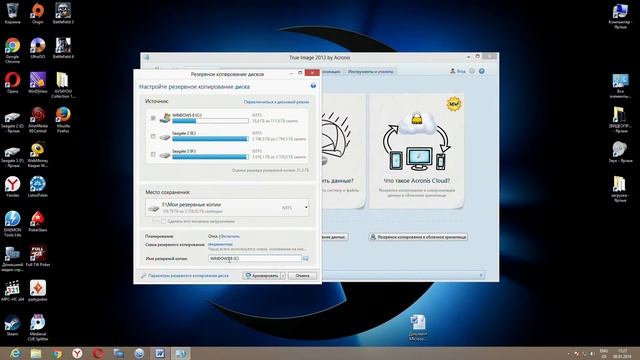This screenshot has width=640, height=360.
Task: Click the Seagate 2 drive icon in source list
Action: coord(165,137)
